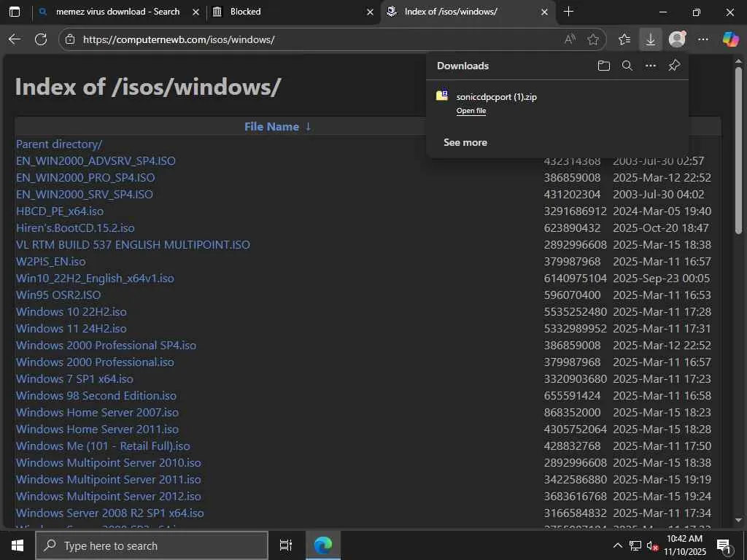This screenshot has height=560, width=747.
Task: Launch Copilot from the toolbar
Action: click(x=730, y=39)
